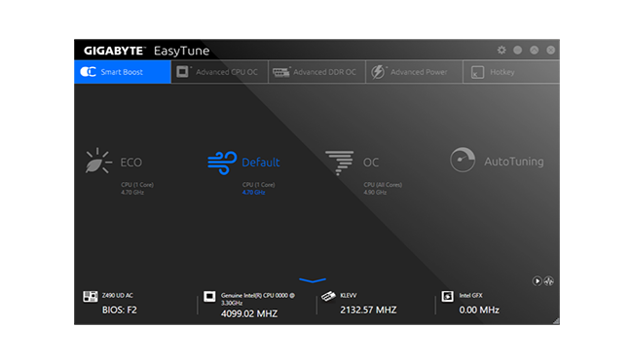Click the hardware monitor waveform icon
Image resolution: width=633 pixels, height=364 pixels.
(x=548, y=281)
